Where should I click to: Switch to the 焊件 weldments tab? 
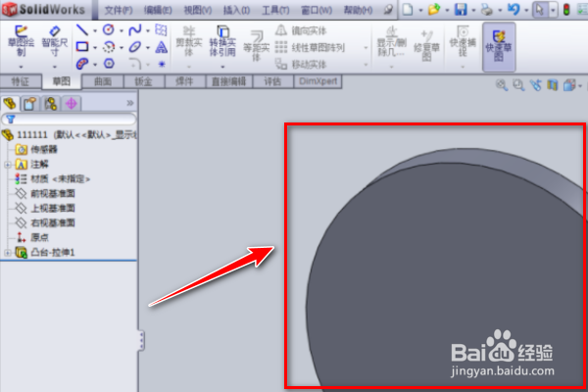click(185, 81)
